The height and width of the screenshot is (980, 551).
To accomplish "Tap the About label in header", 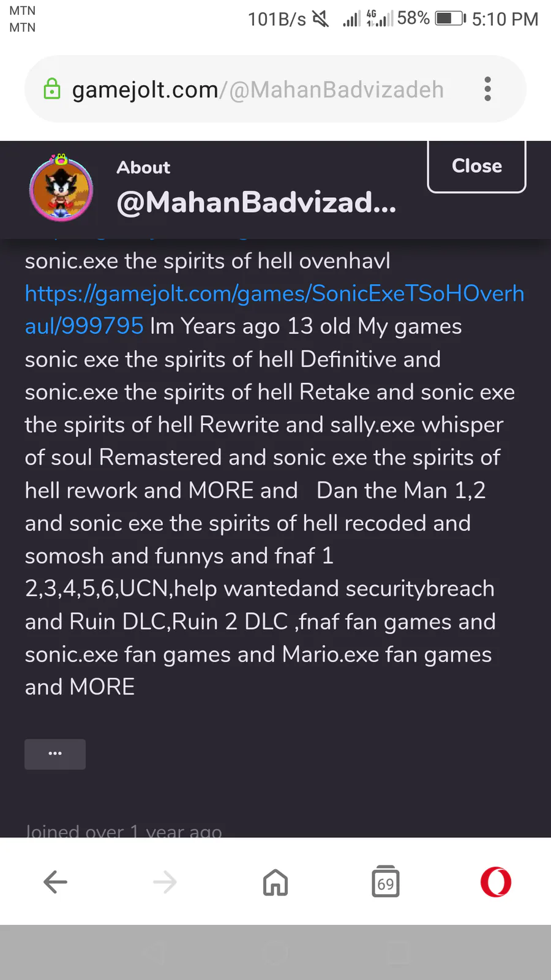I will [143, 167].
